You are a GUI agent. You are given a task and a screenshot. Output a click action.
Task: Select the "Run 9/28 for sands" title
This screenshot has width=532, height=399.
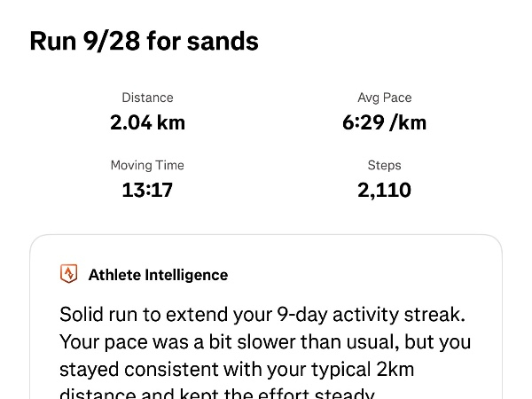point(144,42)
